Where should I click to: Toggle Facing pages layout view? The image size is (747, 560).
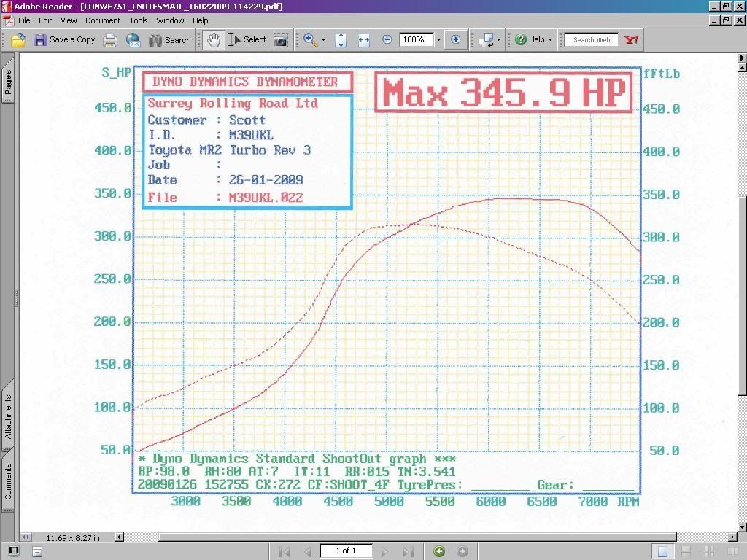pyautogui.click(x=732, y=551)
